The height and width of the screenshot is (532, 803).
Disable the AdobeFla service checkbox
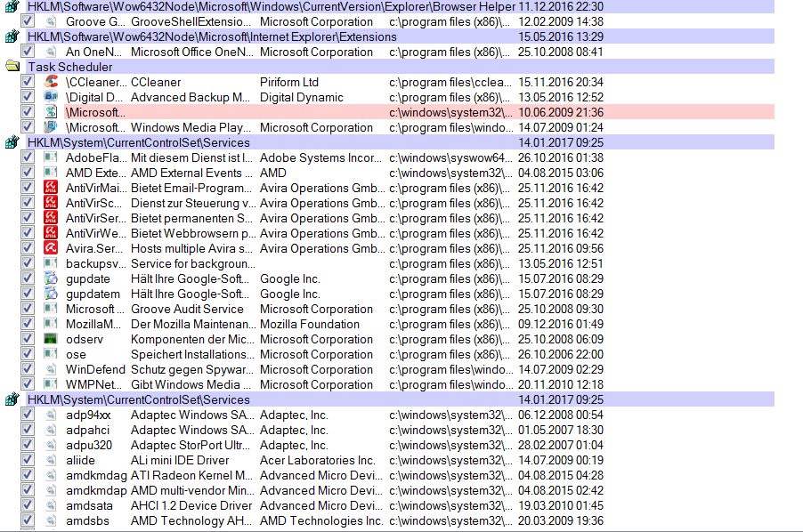(28, 157)
